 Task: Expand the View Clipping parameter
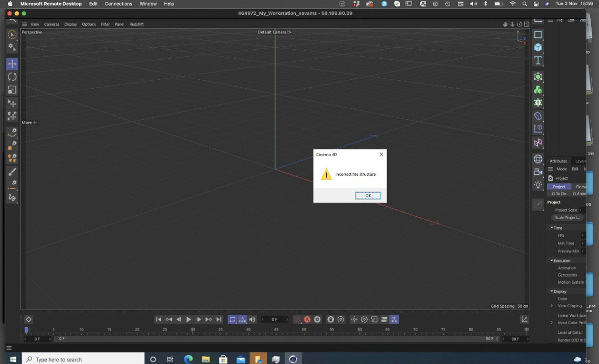(x=552, y=306)
